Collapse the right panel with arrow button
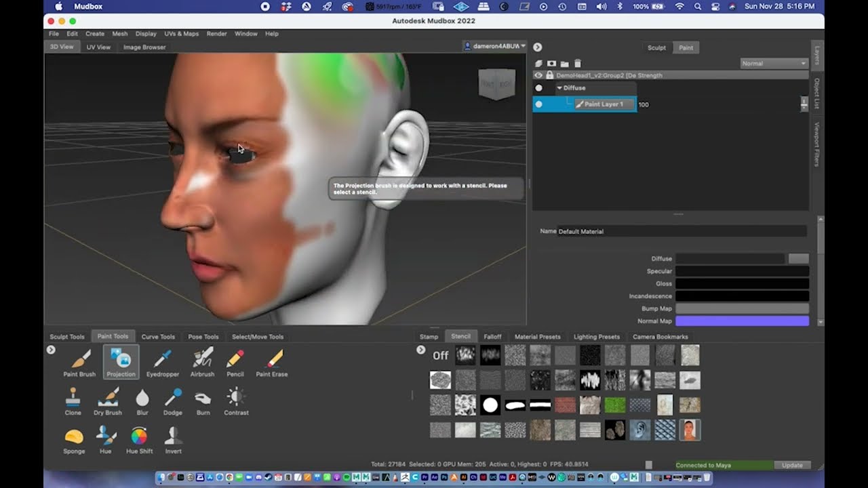This screenshot has width=868, height=488. pyautogui.click(x=537, y=47)
